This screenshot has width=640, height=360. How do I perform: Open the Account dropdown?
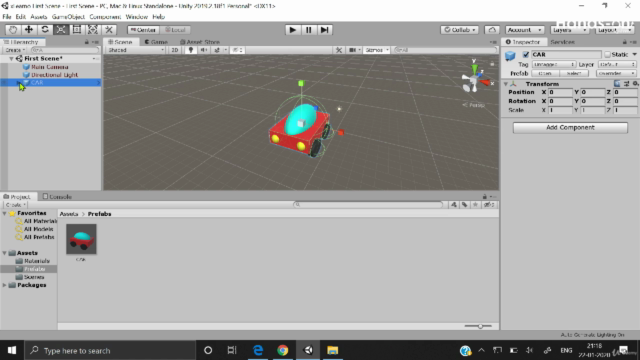click(x=524, y=30)
